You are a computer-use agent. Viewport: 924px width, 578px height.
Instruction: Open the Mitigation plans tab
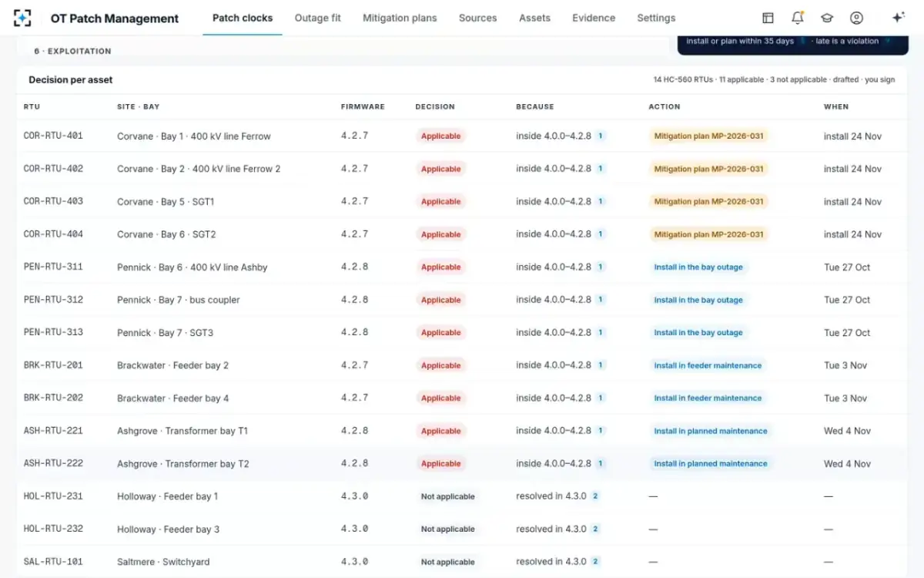(400, 18)
